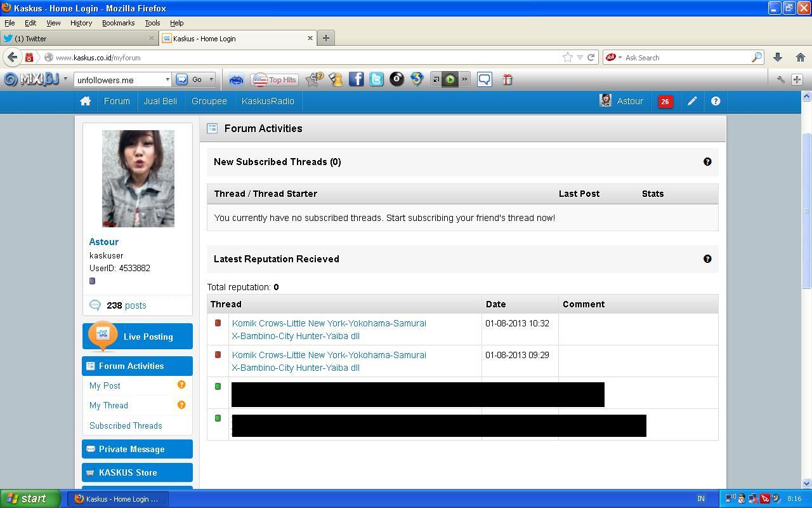Open the History menu

point(81,23)
